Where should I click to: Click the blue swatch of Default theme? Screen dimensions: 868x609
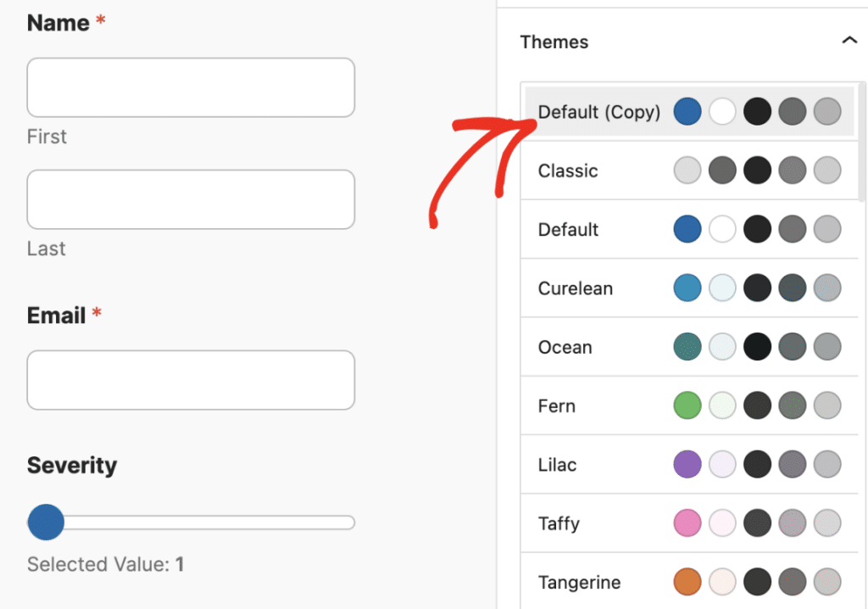pyautogui.click(x=687, y=229)
